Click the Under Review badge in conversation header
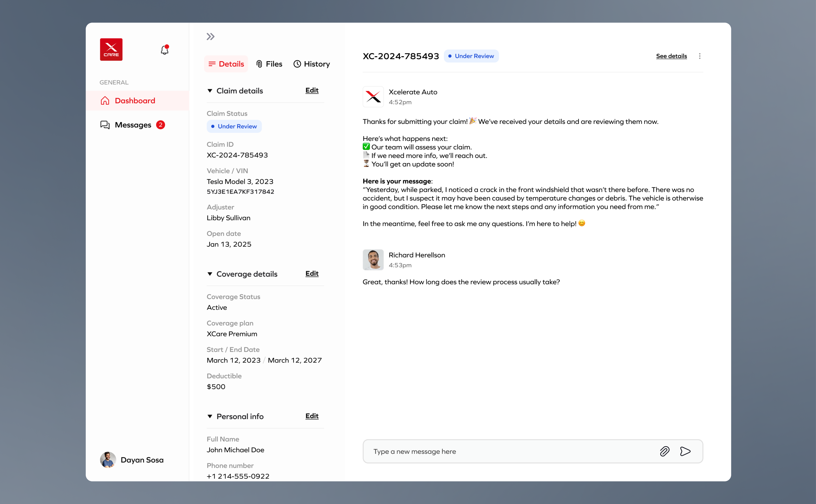This screenshot has width=816, height=504. tap(471, 56)
